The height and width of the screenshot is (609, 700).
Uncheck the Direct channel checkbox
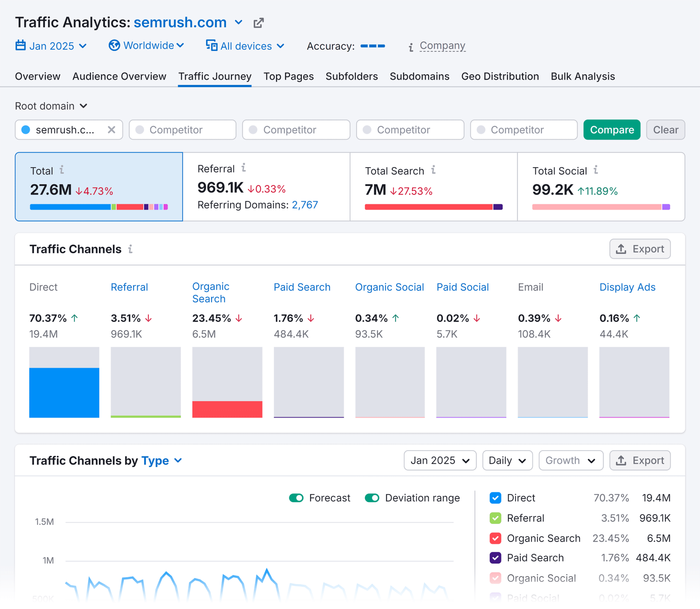click(x=495, y=498)
